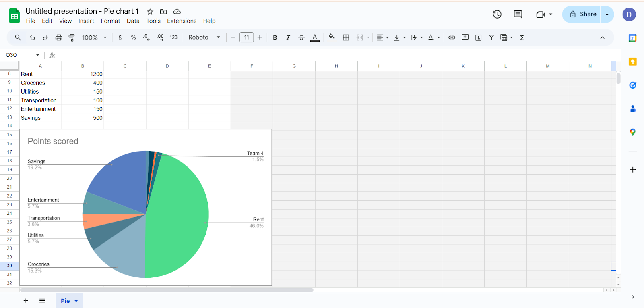Create a filter with the funnel icon
Viewport: 644px width, 308px height.
[x=491, y=37]
